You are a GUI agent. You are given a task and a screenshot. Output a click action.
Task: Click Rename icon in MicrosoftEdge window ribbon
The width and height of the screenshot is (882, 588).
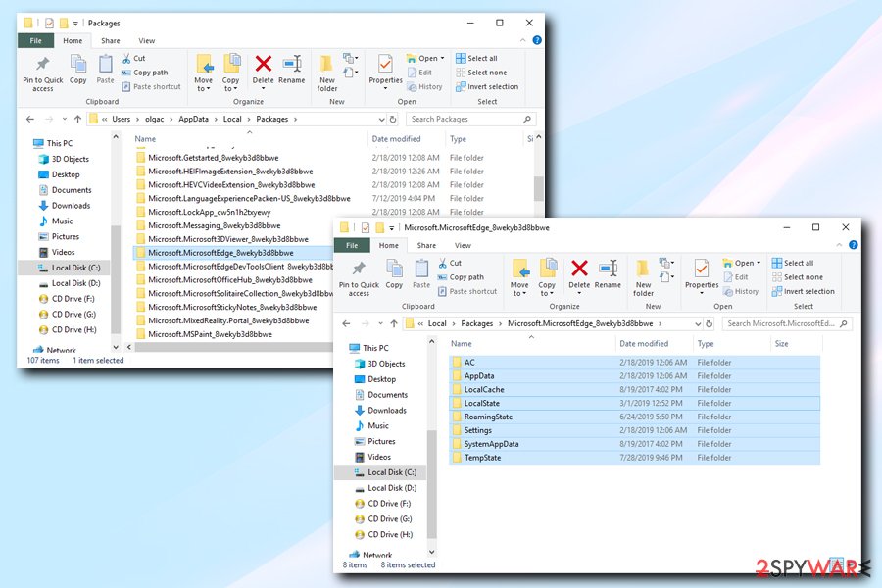pyautogui.click(x=608, y=269)
